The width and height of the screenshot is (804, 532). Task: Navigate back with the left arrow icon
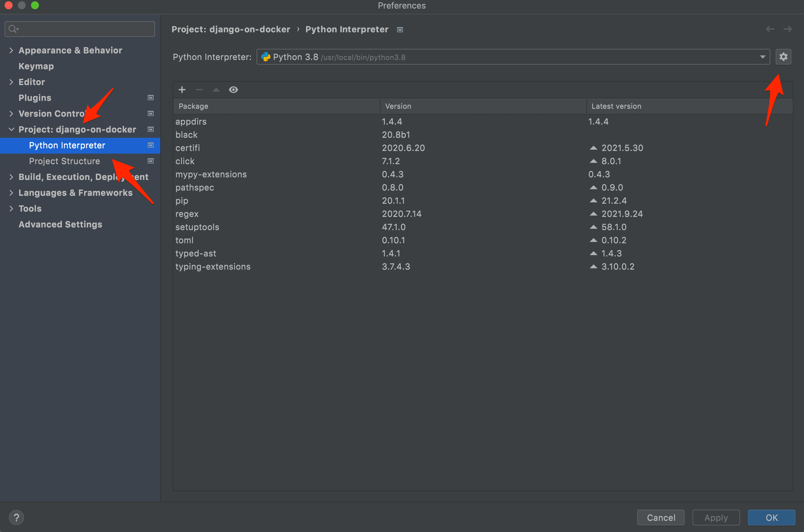pos(770,29)
